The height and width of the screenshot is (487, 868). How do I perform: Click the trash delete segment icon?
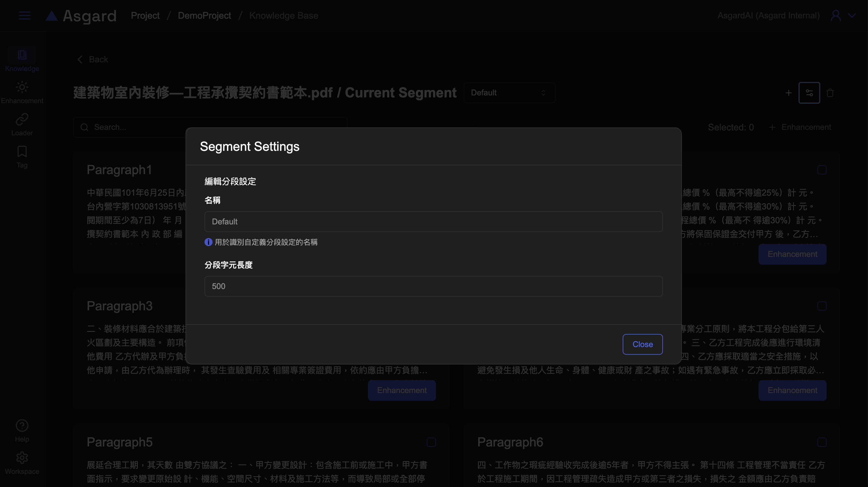point(830,93)
